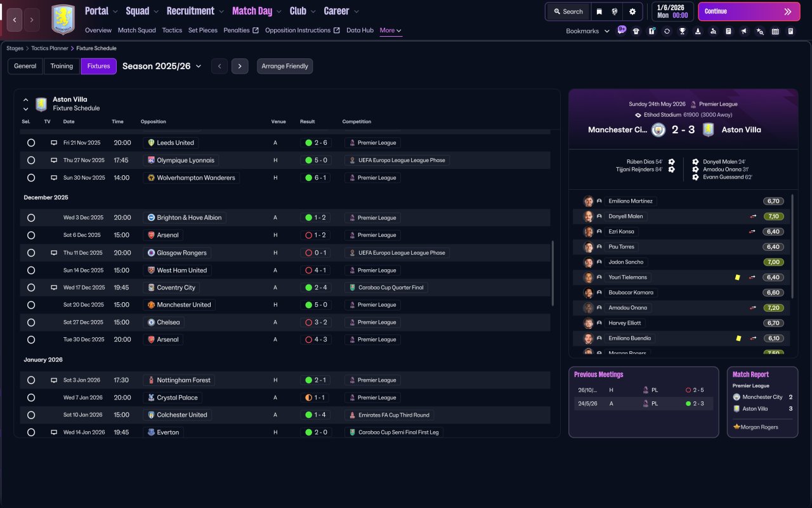812x508 pixels.
Task: Click the fixture list vertical scrollbar
Action: (553, 273)
